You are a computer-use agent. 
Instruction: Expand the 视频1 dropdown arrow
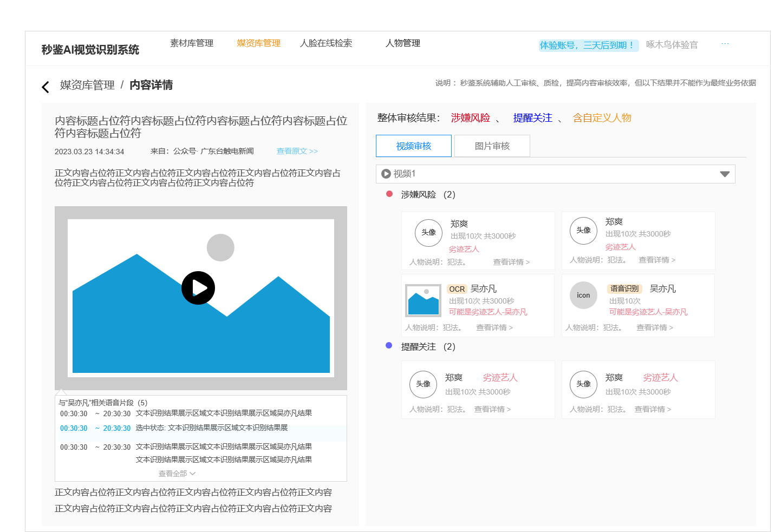tap(725, 174)
